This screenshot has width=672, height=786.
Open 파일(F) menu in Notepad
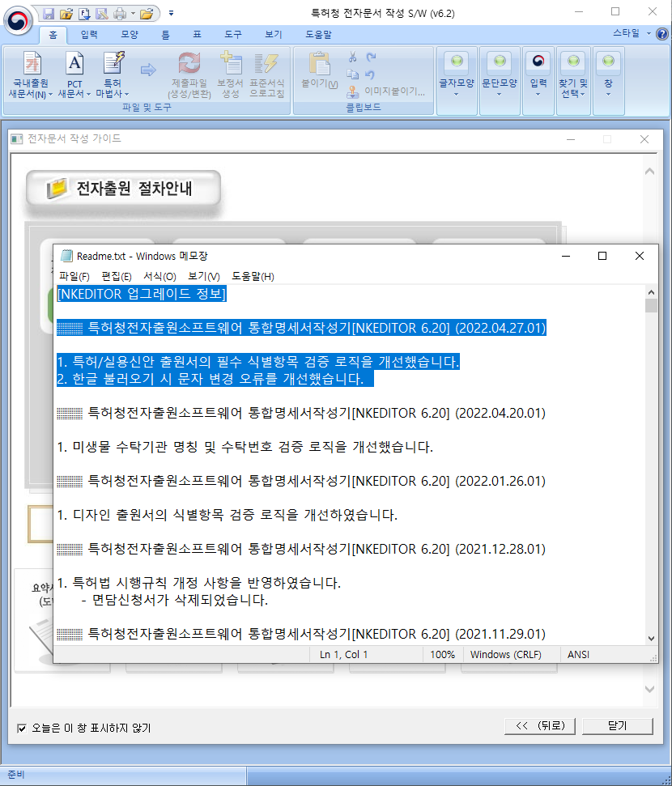(74, 276)
